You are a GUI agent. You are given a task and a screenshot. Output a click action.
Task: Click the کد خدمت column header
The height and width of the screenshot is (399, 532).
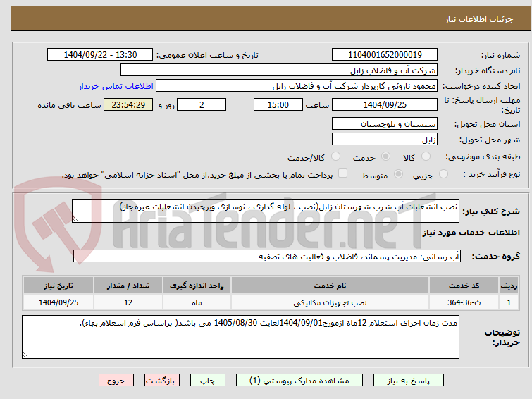[x=464, y=286]
